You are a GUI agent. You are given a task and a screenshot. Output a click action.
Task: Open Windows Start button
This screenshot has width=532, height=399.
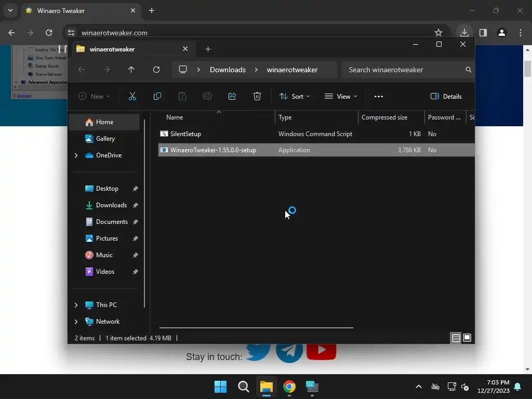click(220, 387)
